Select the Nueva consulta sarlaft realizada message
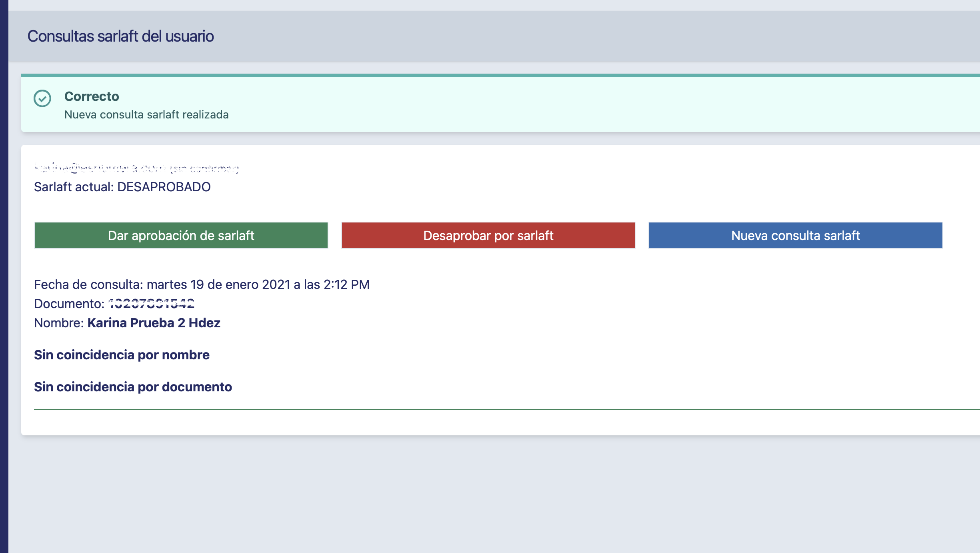Image resolution: width=980 pixels, height=553 pixels. tap(146, 115)
